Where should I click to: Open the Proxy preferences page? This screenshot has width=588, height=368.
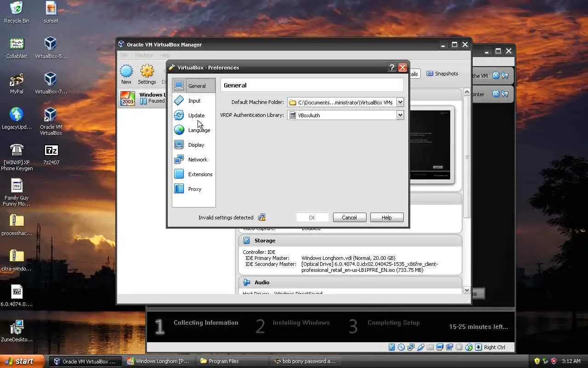coord(194,189)
